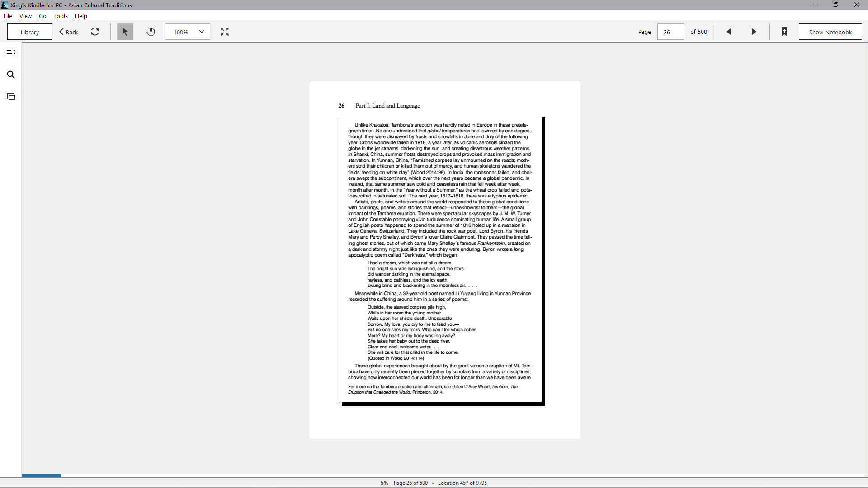Open the Tools menu

click(x=61, y=16)
